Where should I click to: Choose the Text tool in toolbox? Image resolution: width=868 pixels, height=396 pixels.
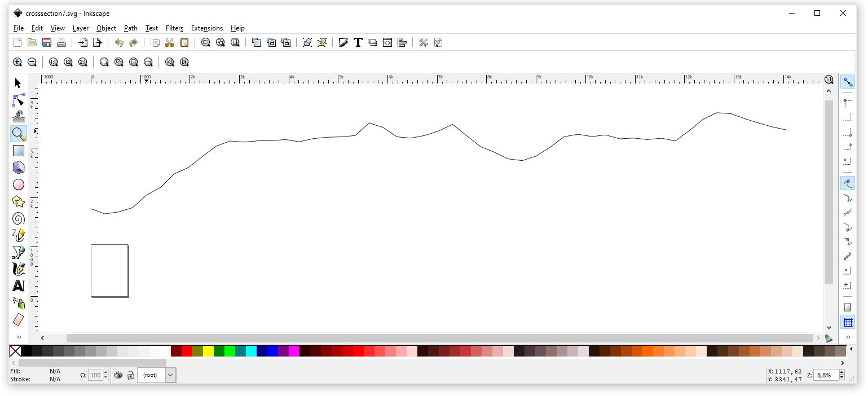tap(18, 286)
